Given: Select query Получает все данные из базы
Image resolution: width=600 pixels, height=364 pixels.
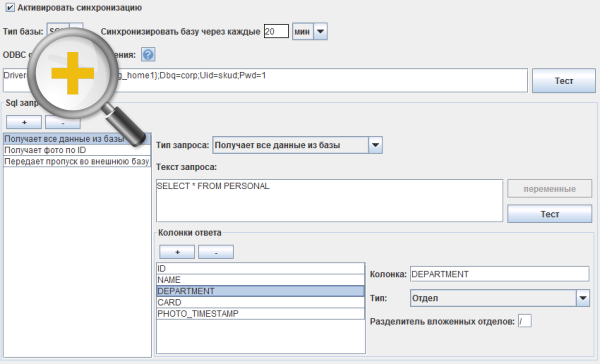Looking at the screenshot, I should click(x=77, y=139).
